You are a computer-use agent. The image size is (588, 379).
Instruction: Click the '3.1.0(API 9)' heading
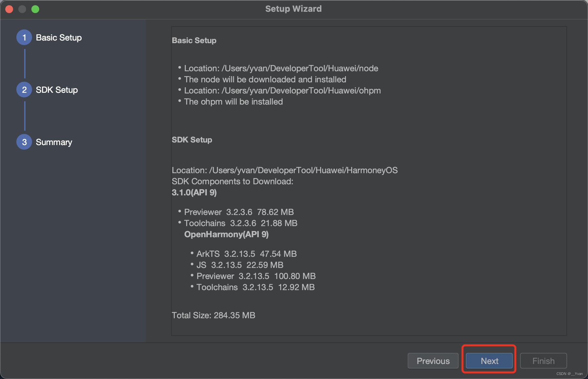click(194, 192)
